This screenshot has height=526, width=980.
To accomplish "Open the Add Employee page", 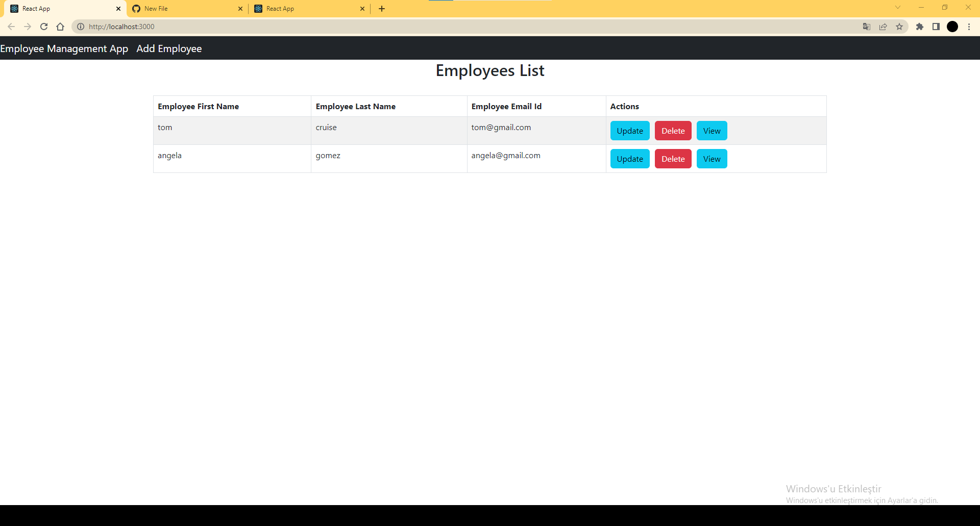I will [169, 48].
